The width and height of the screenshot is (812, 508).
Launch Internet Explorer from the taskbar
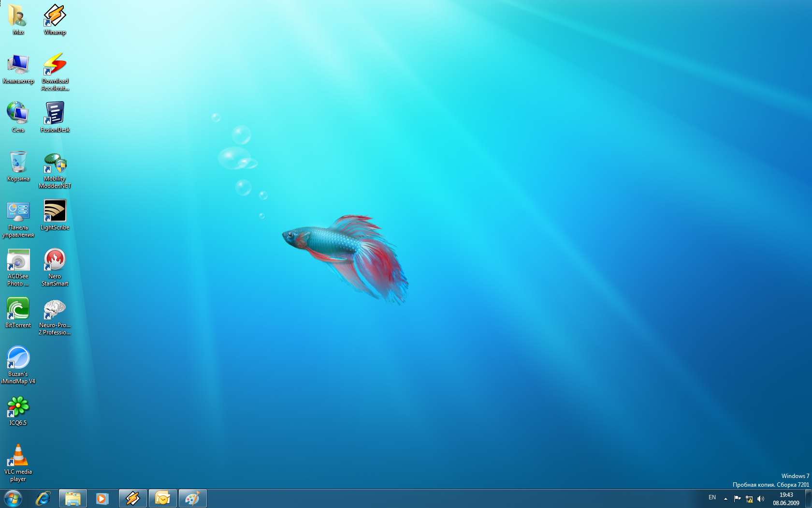[x=43, y=498]
